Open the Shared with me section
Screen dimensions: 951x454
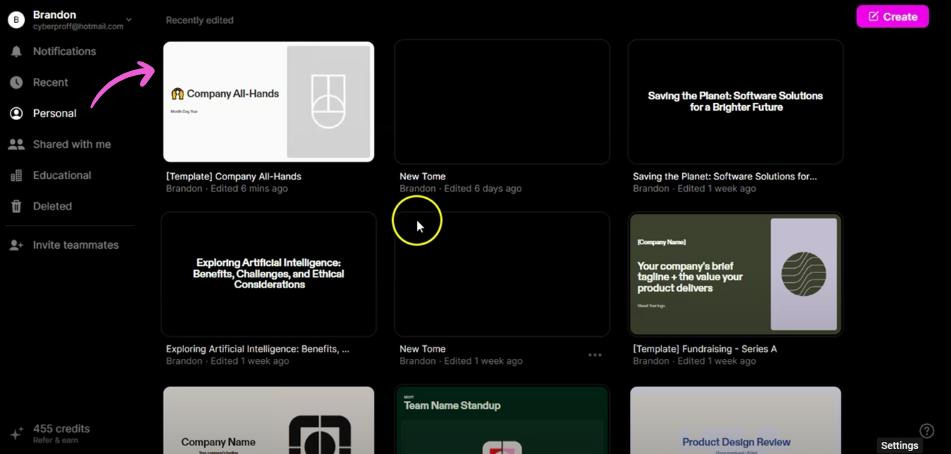(x=72, y=144)
